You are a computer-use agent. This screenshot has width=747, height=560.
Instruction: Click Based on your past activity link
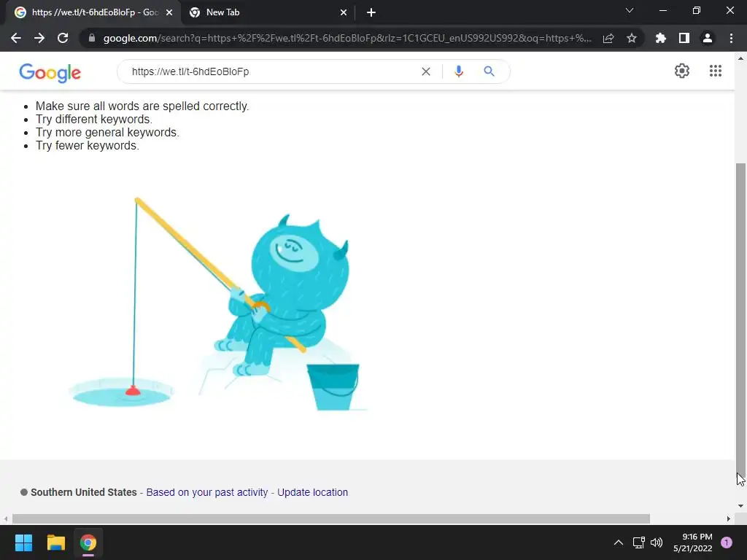206,492
